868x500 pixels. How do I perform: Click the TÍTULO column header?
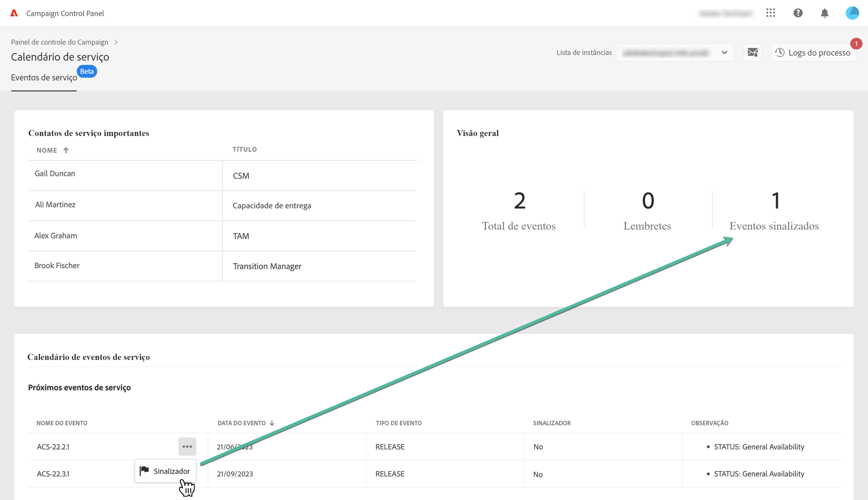244,149
